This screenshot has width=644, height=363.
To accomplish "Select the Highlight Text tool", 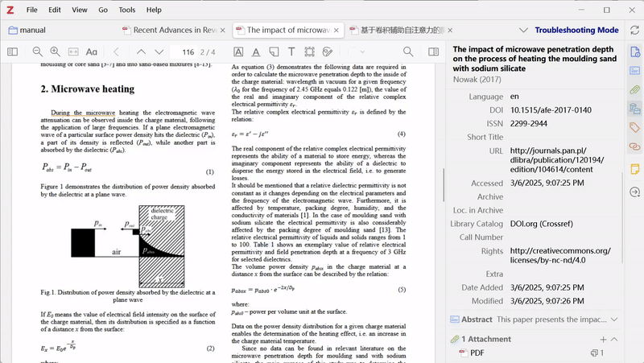I will coord(238,52).
